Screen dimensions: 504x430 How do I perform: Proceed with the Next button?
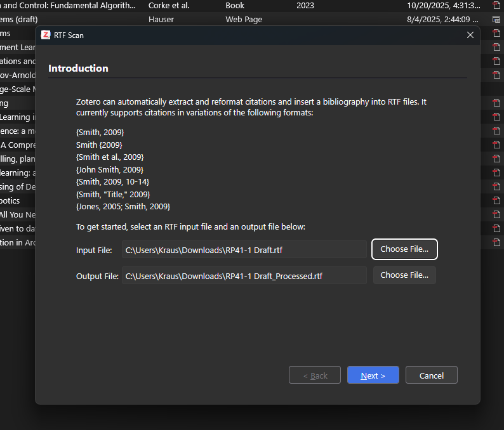point(373,375)
